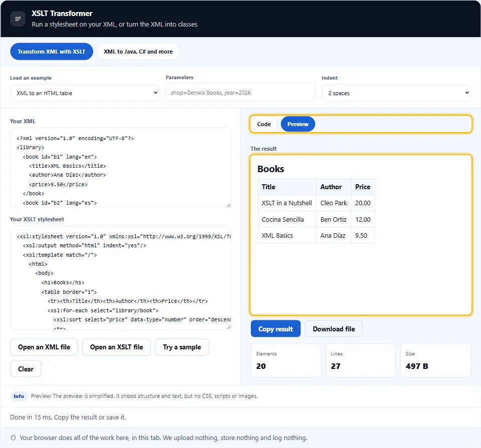Click the Ana Díaz table cell
This screenshot has height=448, width=481.
pyautogui.click(x=334, y=236)
